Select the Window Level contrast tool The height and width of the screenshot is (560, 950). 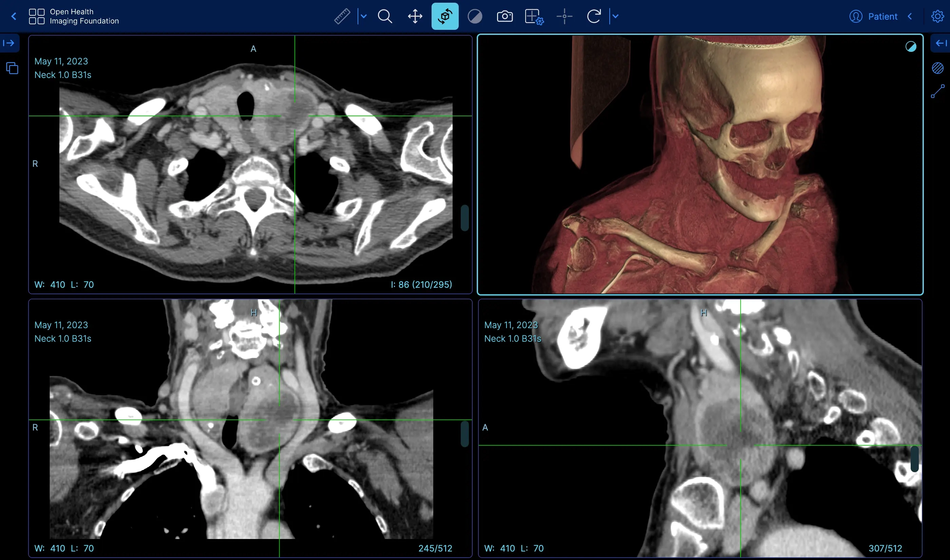pos(475,16)
